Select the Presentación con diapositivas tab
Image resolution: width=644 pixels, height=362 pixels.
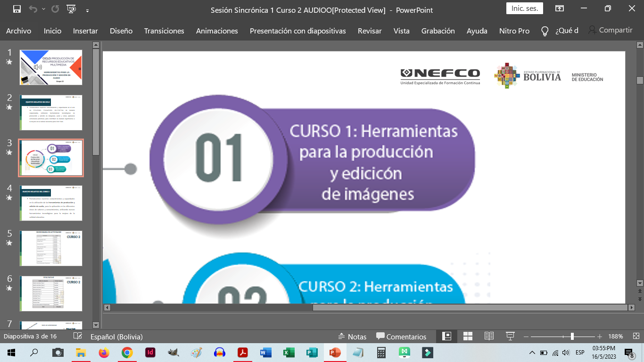(x=298, y=31)
